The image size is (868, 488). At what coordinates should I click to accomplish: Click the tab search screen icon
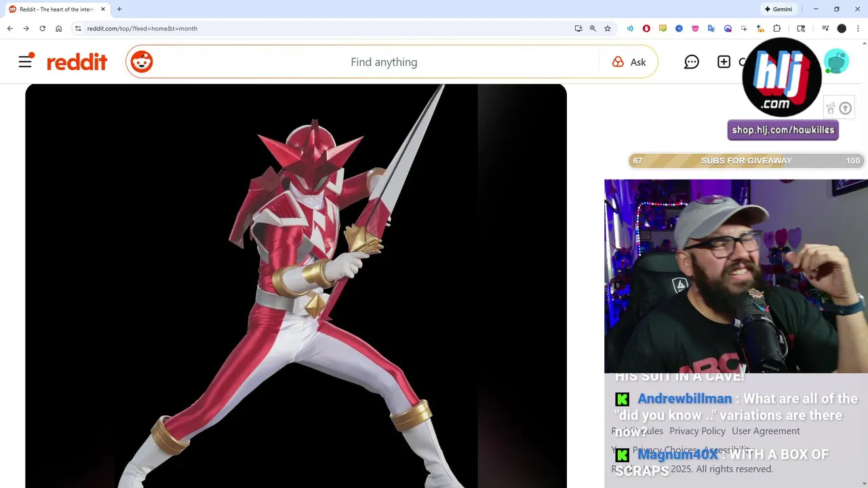click(801, 28)
